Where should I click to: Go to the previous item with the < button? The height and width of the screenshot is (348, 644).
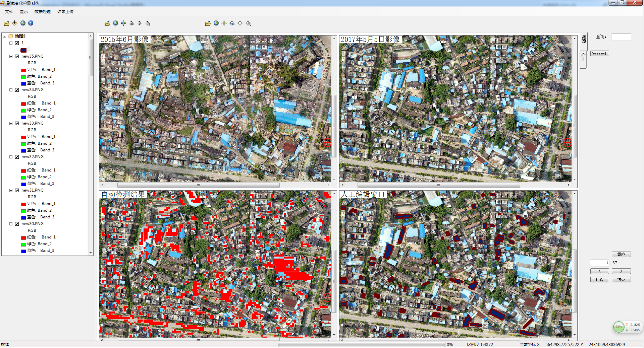(599, 271)
